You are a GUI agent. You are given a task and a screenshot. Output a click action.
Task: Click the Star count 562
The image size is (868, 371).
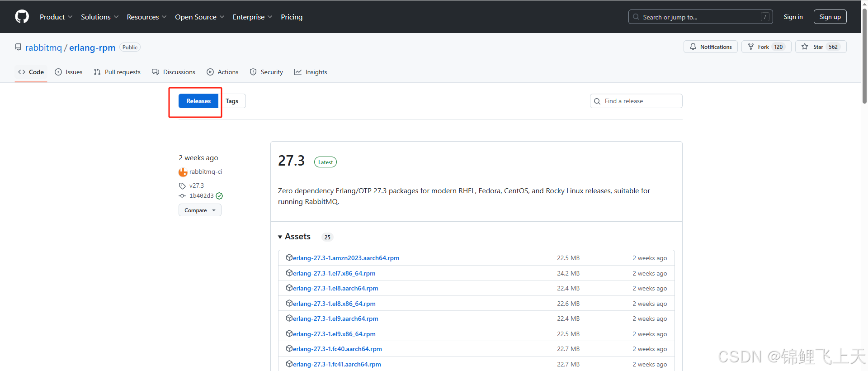833,47
